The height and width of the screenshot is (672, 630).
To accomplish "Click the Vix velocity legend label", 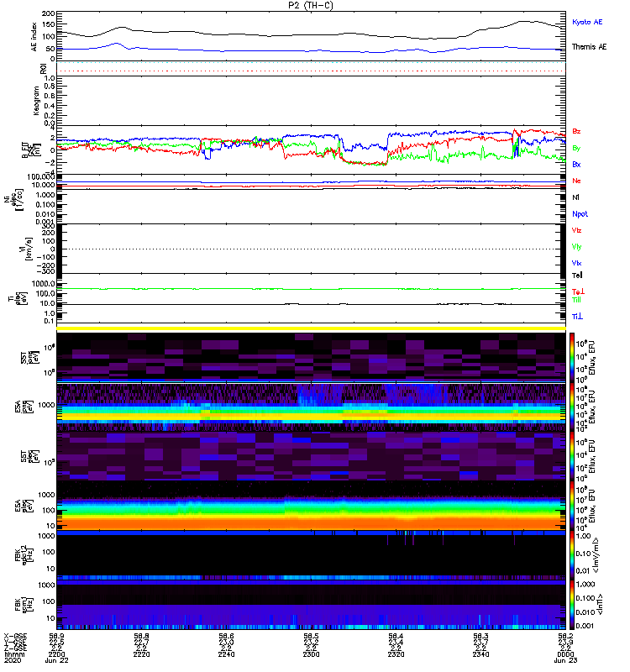I will pos(576,263).
